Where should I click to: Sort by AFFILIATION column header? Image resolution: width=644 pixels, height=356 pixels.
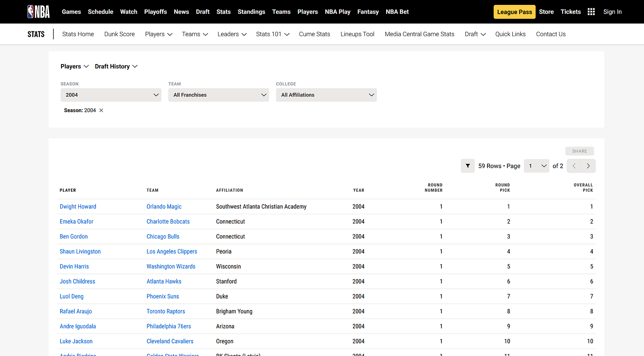click(230, 190)
